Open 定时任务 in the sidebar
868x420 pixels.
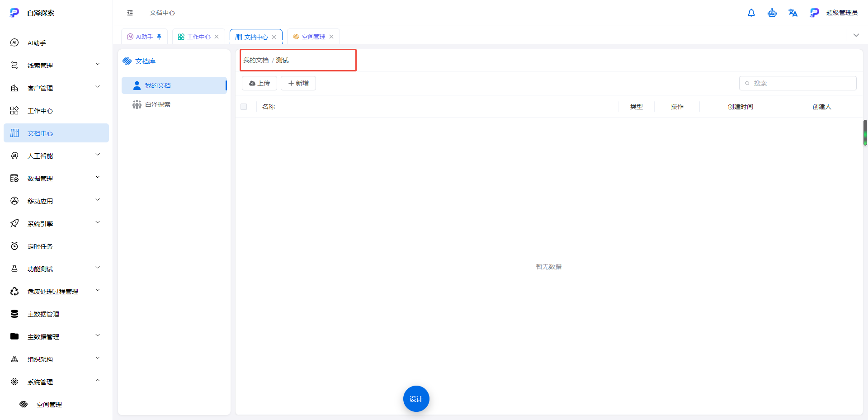tap(56, 246)
